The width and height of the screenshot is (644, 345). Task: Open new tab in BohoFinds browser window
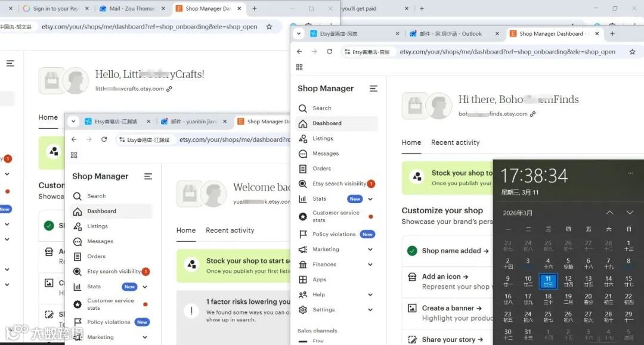pyautogui.click(x=612, y=33)
